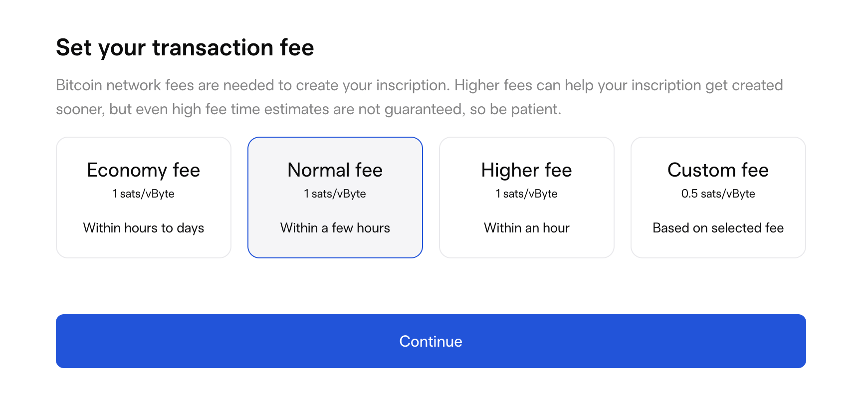
Task: Click the sats/vByte rate under Higher fee
Action: [x=527, y=194]
